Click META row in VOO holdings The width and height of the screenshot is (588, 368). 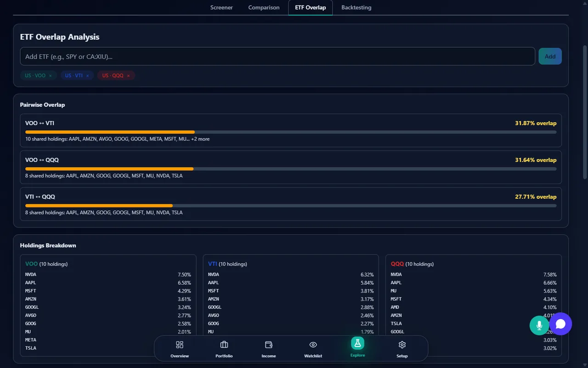tap(108, 340)
